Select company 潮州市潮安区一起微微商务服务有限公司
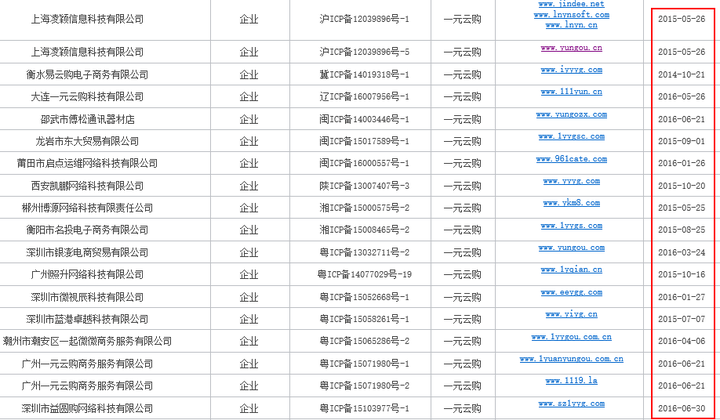 click(x=87, y=342)
